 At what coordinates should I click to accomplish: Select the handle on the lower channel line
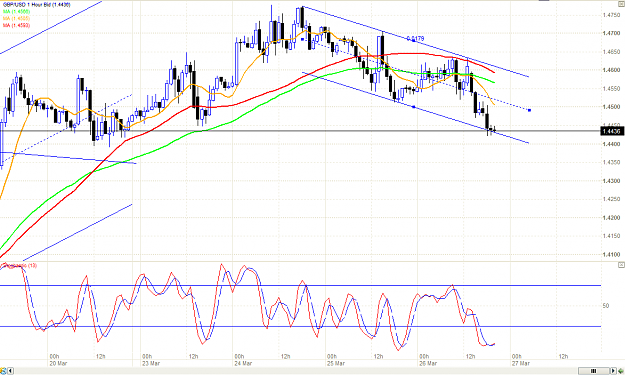click(x=413, y=107)
